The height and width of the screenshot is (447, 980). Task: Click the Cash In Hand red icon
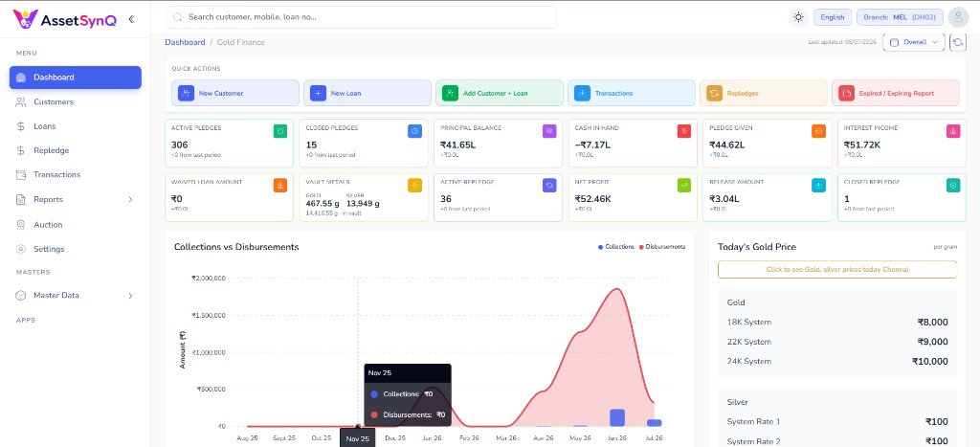[683, 131]
